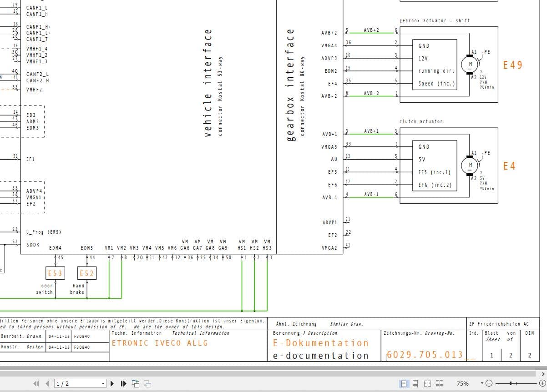Click drawing number 6029.705.013
This screenshot has width=547, height=392.
[x=425, y=355]
